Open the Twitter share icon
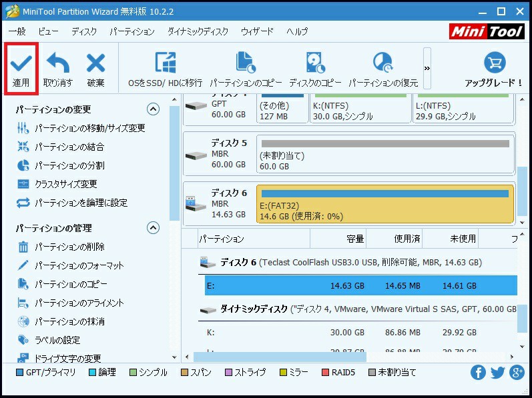The height and width of the screenshot is (398, 532). click(x=497, y=373)
